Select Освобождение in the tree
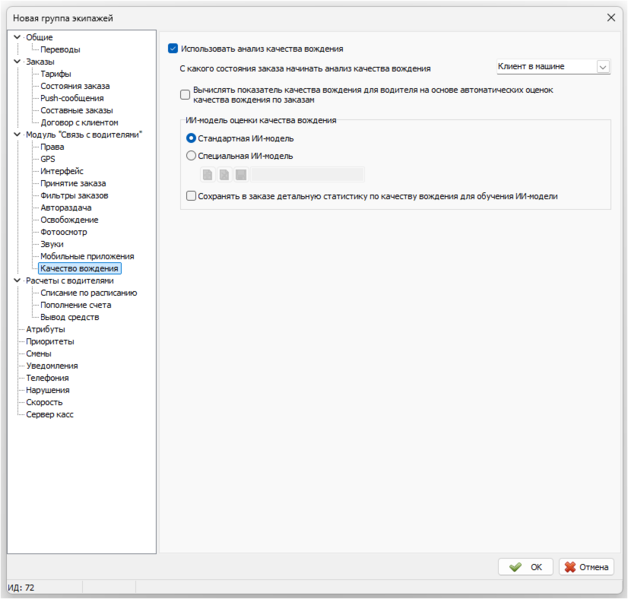 click(x=69, y=220)
